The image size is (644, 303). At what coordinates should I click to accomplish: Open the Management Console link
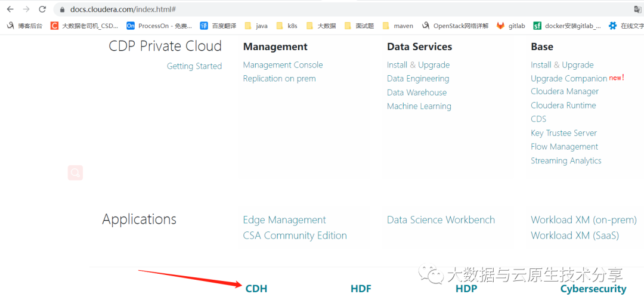pyautogui.click(x=283, y=65)
